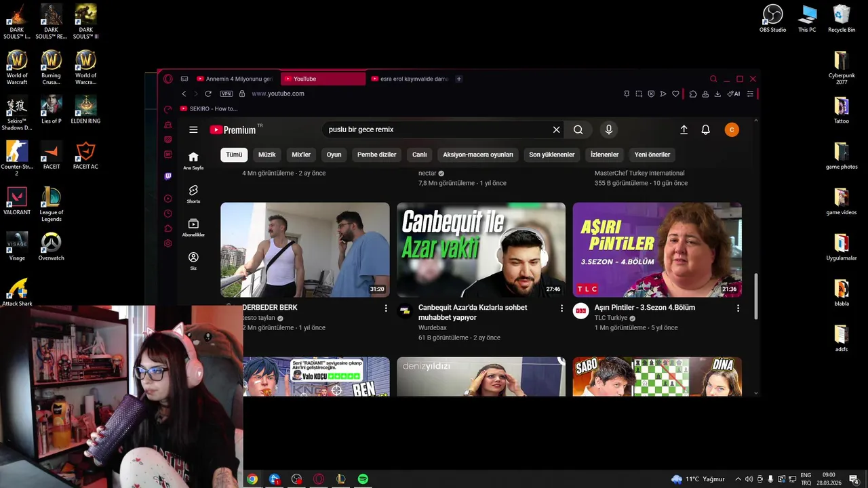Screen dimensions: 868x488
Task: Open League of Legends taskbar icon
Action: coord(340,479)
